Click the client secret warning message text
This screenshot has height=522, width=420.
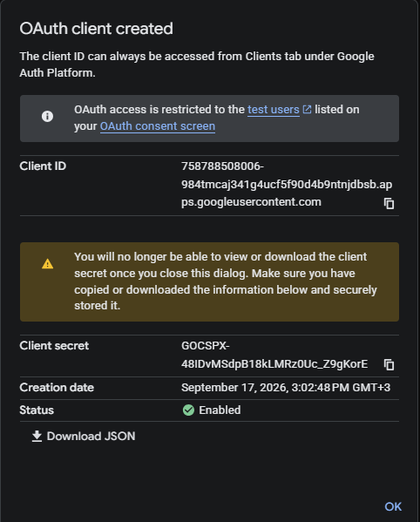point(226,281)
